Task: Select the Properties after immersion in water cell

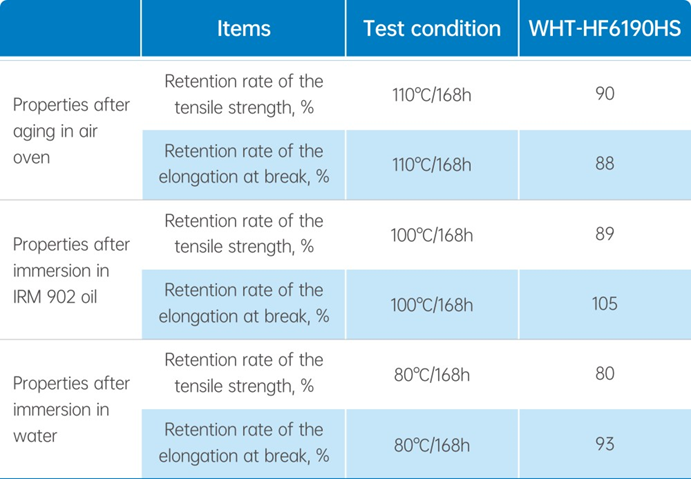Action: (x=70, y=409)
